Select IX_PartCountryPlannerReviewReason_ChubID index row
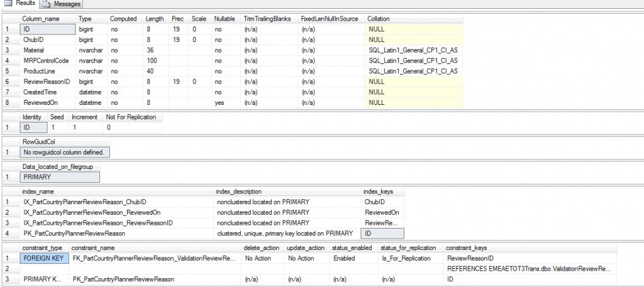 tap(117, 202)
